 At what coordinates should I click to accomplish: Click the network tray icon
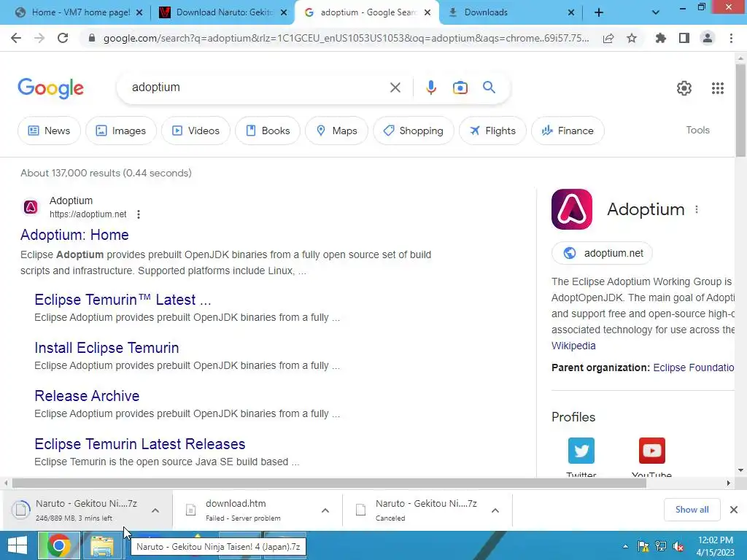(x=661, y=547)
